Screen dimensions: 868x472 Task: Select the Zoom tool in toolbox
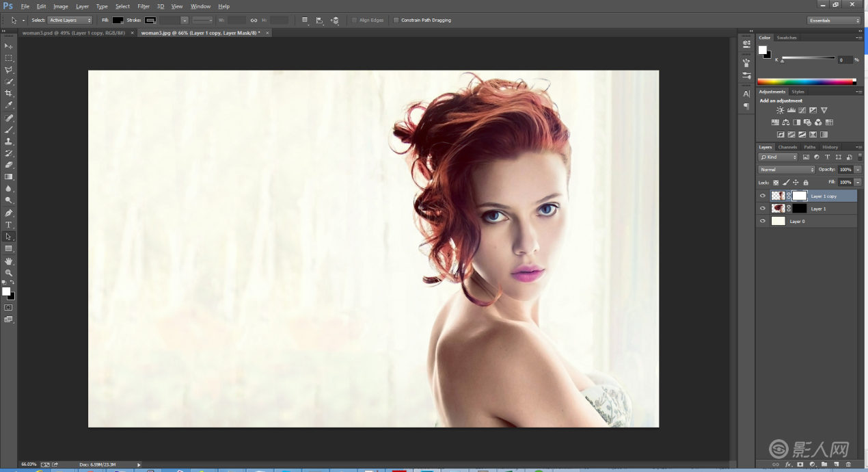(9, 273)
